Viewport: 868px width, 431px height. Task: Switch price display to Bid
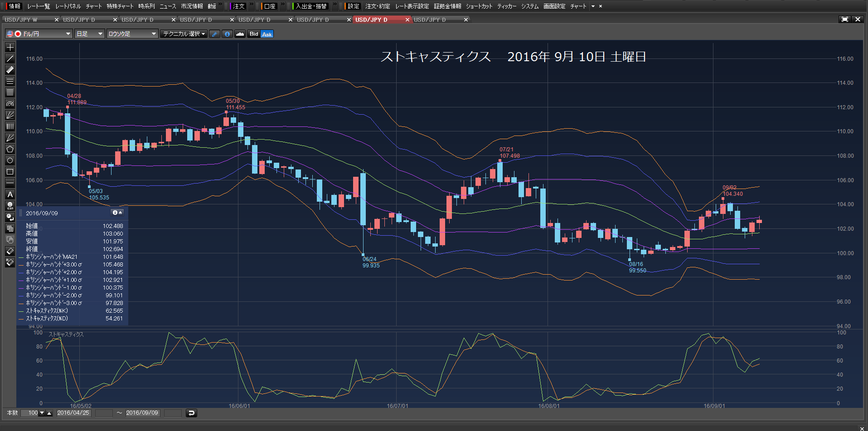254,34
